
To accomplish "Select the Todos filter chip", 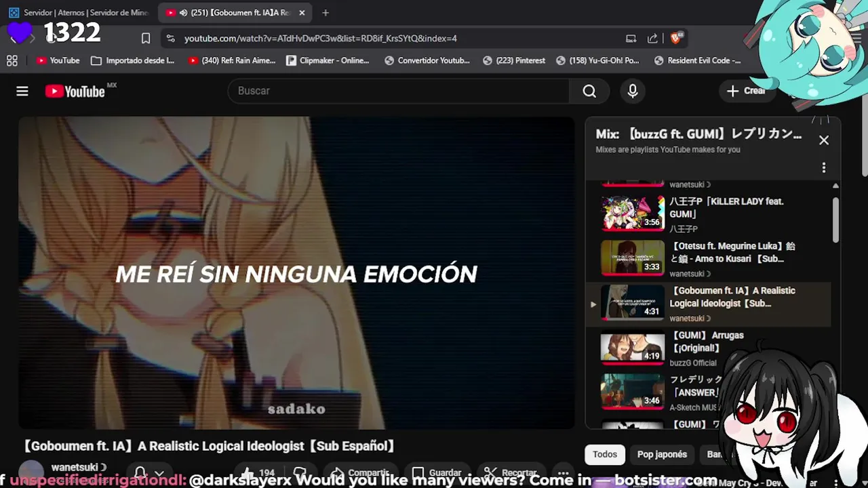I will [605, 455].
